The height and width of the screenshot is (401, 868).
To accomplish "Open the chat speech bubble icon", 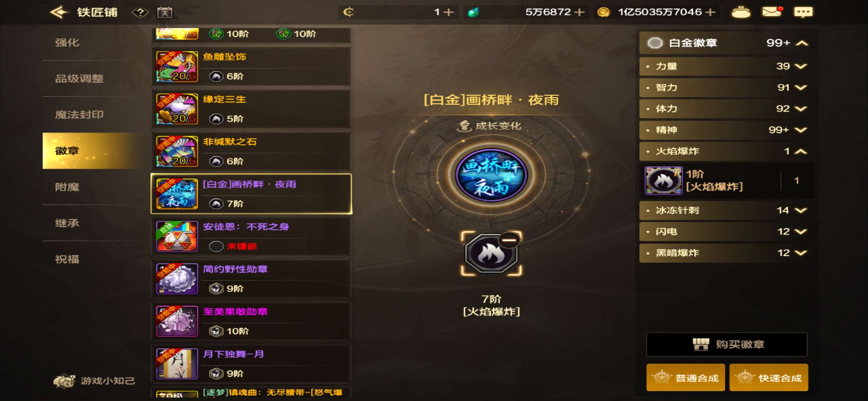I will [x=803, y=12].
